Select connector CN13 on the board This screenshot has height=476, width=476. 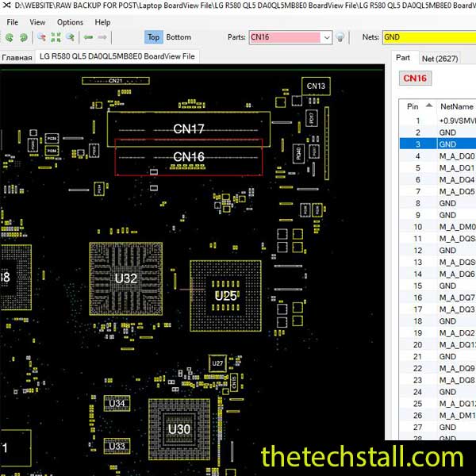click(316, 86)
